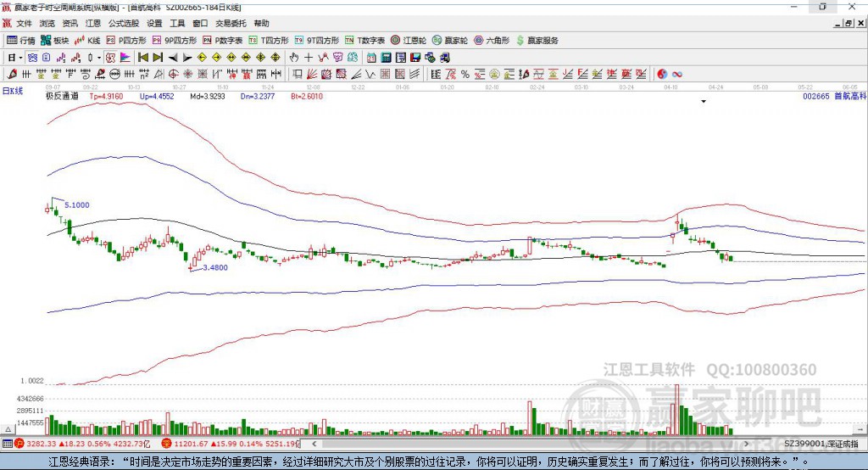Click the 沪 index 3282.33 status entry

coord(83,444)
